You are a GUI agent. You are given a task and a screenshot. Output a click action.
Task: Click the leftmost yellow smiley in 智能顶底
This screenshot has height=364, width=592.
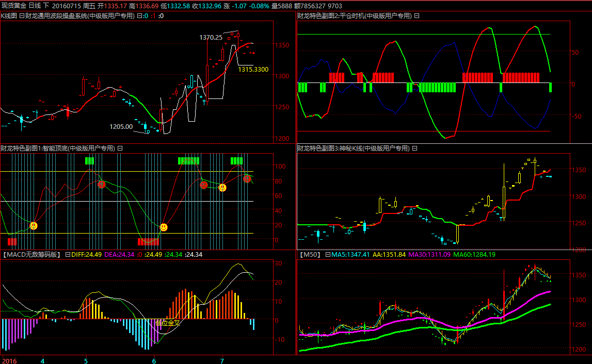click(x=34, y=226)
